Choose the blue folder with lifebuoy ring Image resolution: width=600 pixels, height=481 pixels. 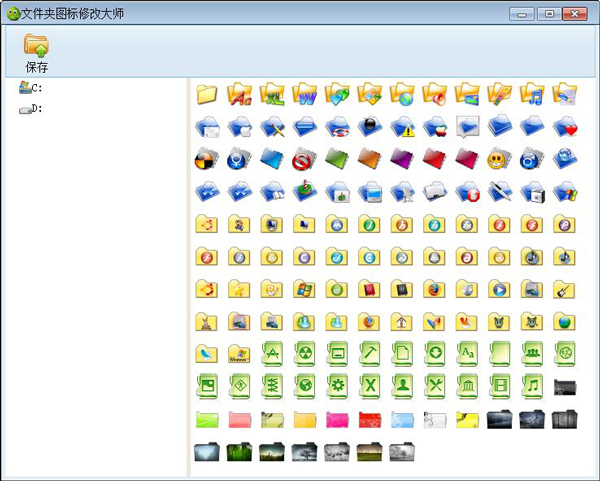tap(337, 126)
